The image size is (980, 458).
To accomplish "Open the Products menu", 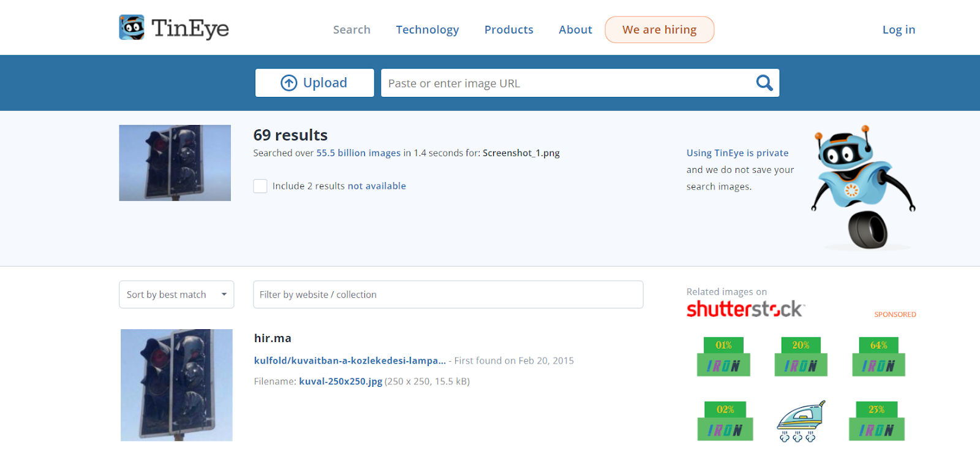I will [508, 29].
